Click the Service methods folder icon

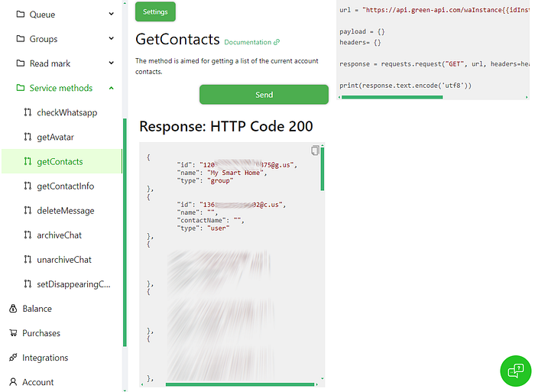[x=21, y=88]
